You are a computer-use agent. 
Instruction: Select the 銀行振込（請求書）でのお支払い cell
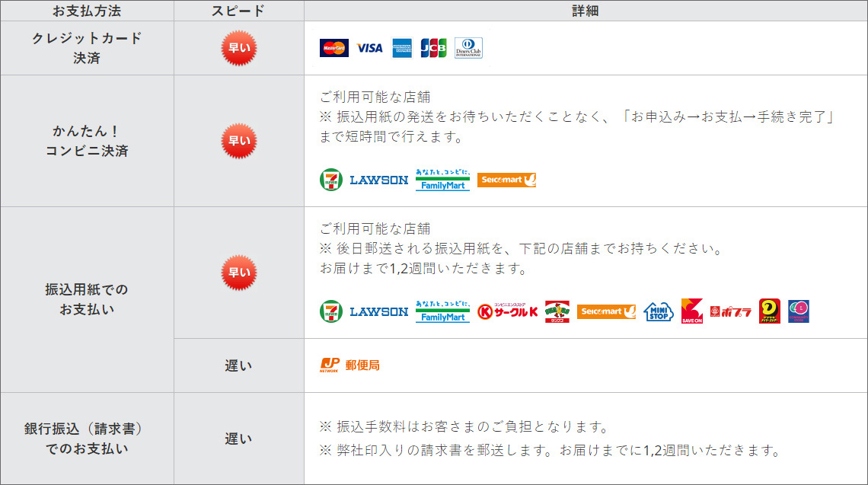87,439
